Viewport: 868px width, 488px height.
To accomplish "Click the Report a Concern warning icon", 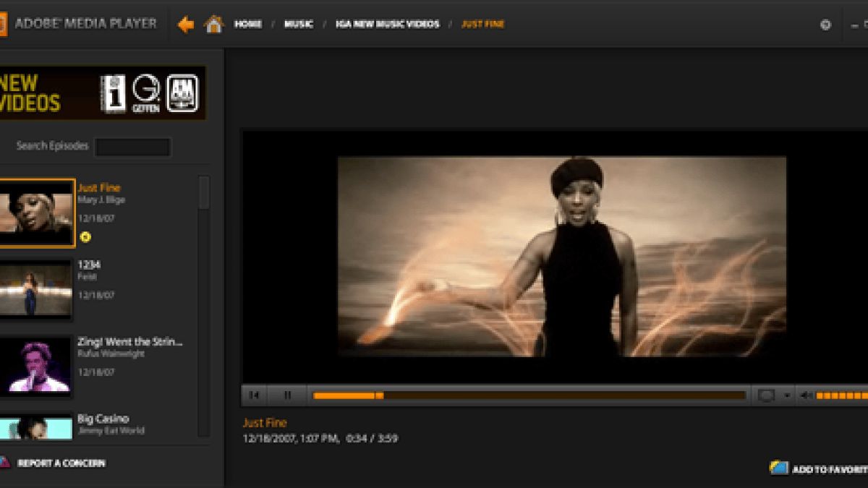I will (4, 462).
